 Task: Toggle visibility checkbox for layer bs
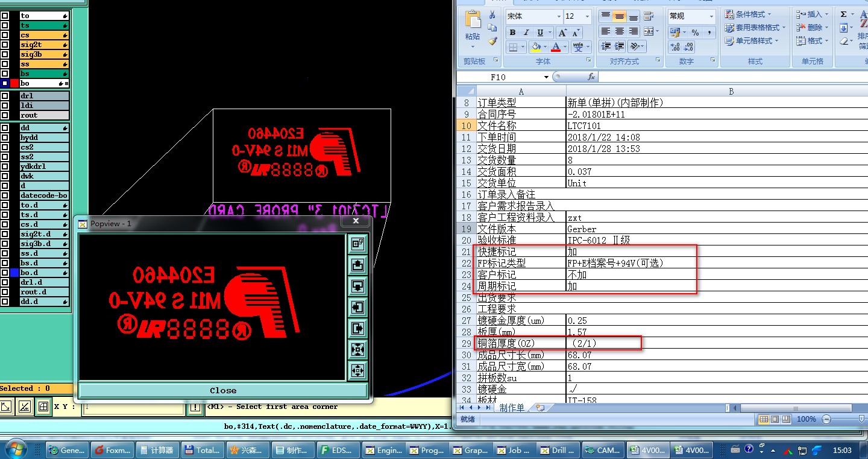[5, 74]
